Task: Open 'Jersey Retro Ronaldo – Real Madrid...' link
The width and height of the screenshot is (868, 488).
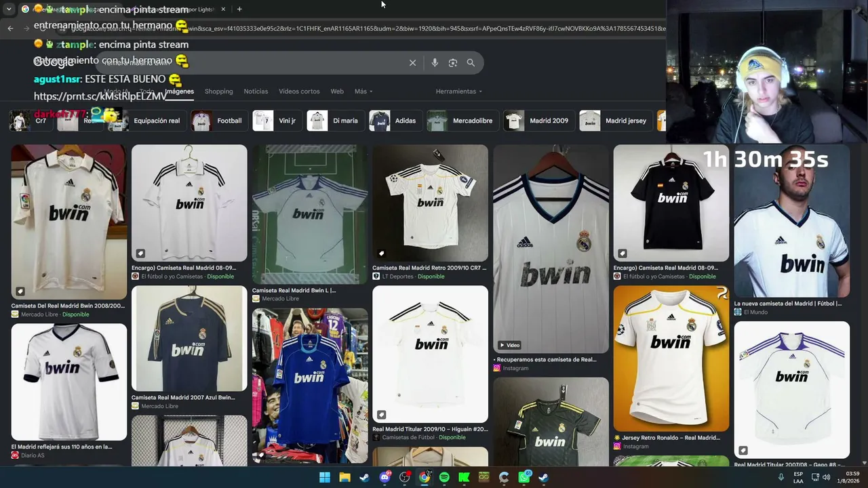Action: pyautogui.click(x=667, y=438)
